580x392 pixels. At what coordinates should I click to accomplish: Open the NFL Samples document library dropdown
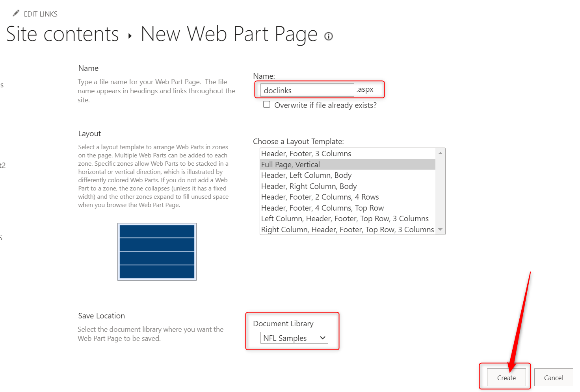coord(294,338)
